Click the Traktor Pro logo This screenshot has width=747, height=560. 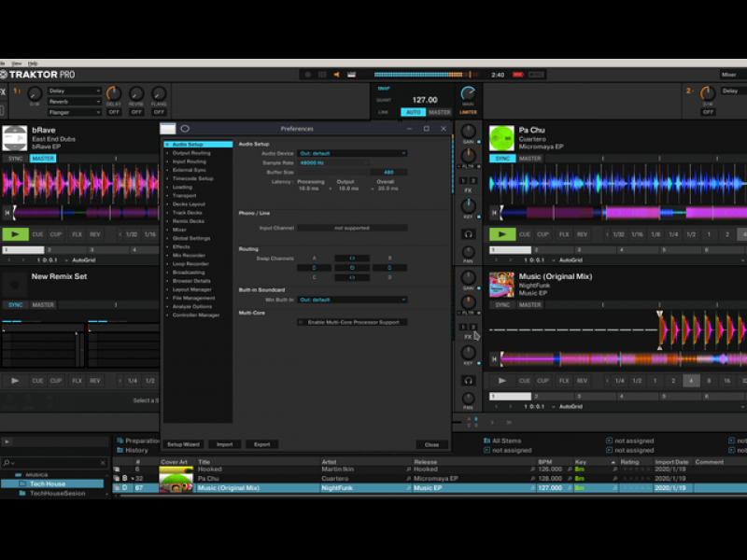38,75
